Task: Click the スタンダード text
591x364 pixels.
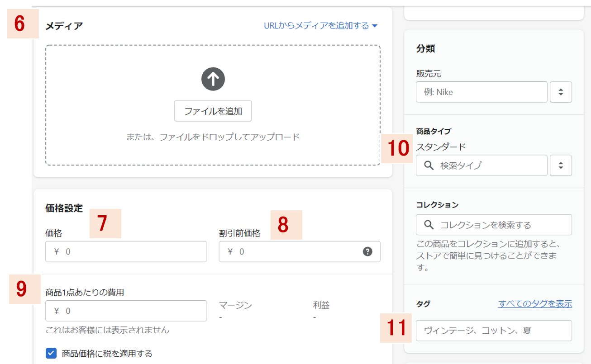Action: pos(441,147)
